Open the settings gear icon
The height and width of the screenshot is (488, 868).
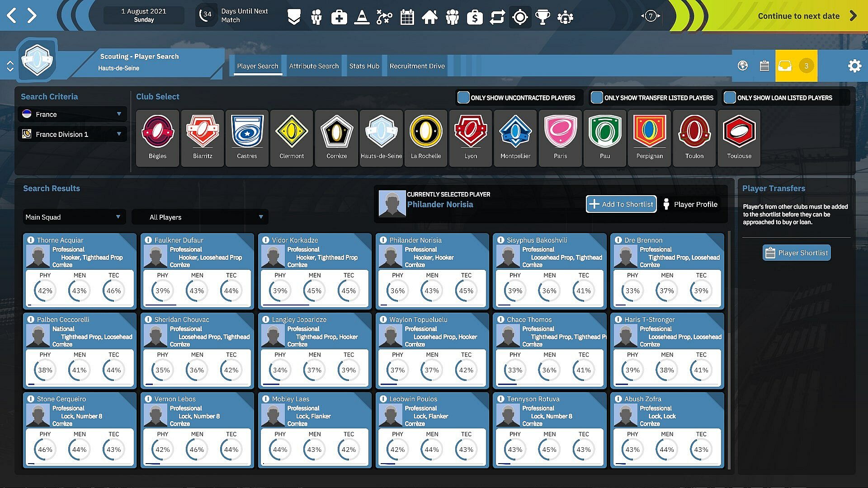click(x=854, y=66)
